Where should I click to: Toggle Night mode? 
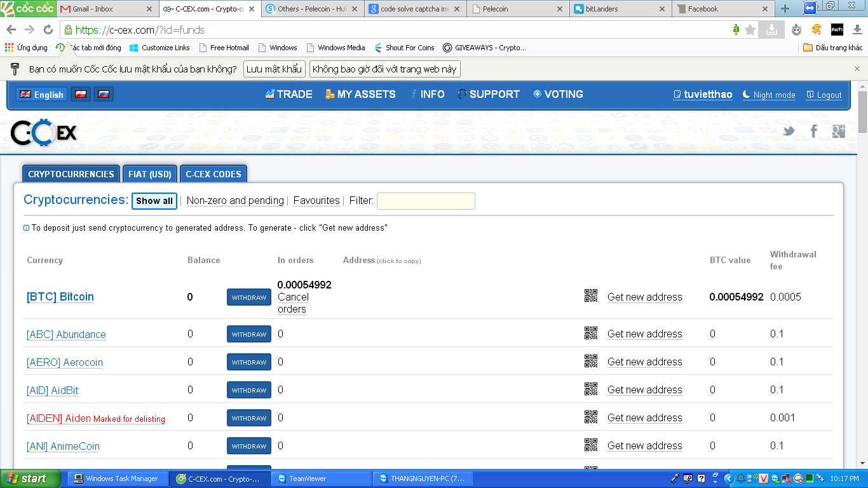pyautogui.click(x=769, y=95)
